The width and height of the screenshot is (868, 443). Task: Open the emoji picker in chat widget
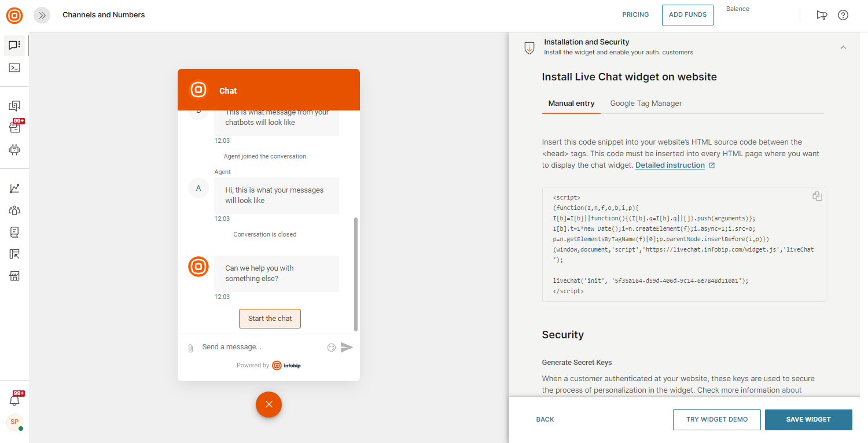coord(332,348)
